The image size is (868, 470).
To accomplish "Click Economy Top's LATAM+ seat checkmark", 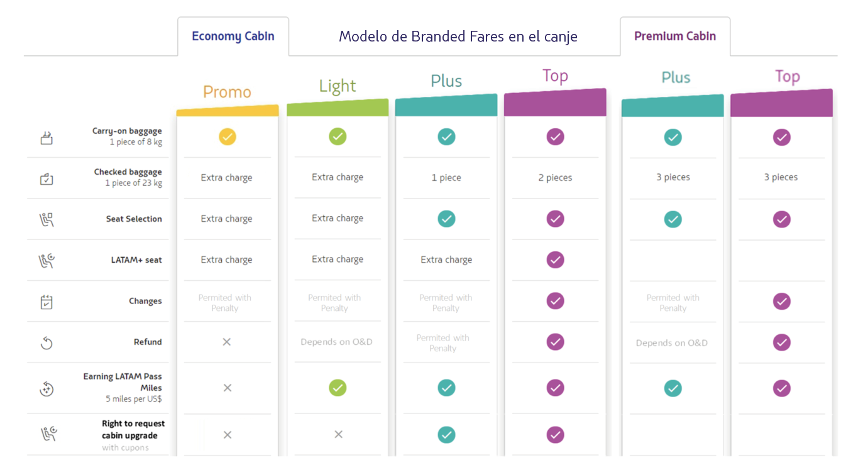I will coord(555,260).
